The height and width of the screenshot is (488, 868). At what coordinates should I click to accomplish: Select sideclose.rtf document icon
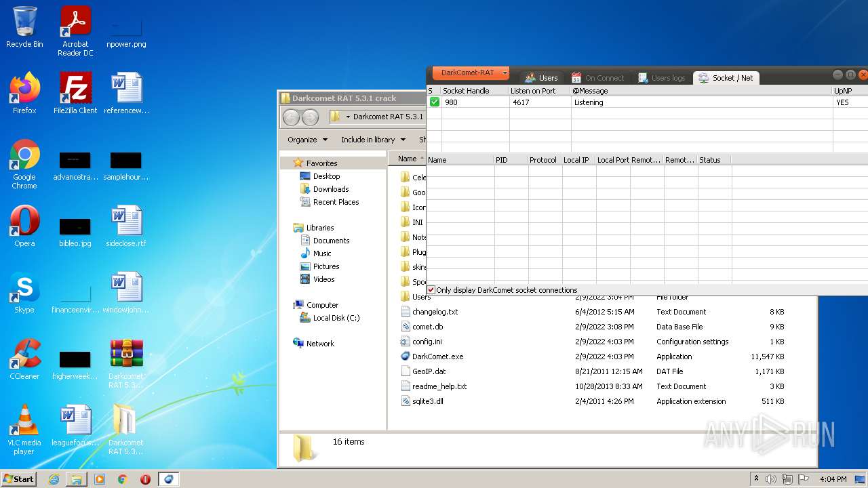point(126,226)
